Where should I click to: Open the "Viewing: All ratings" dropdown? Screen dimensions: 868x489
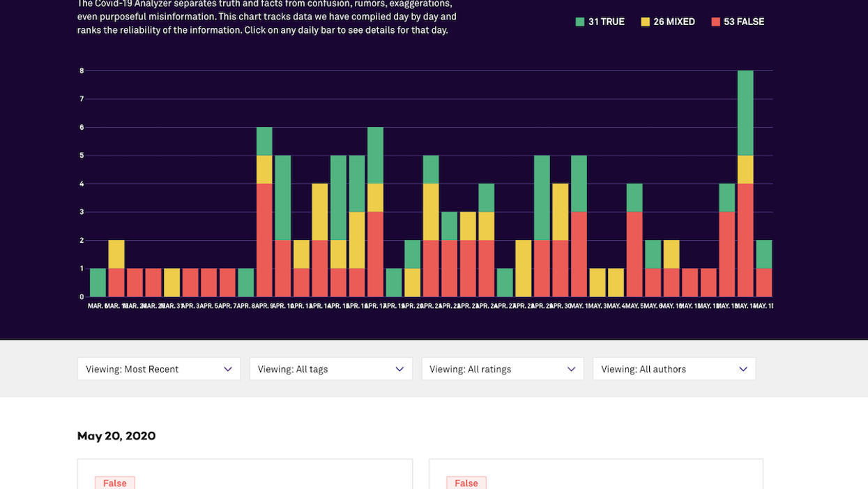point(502,369)
